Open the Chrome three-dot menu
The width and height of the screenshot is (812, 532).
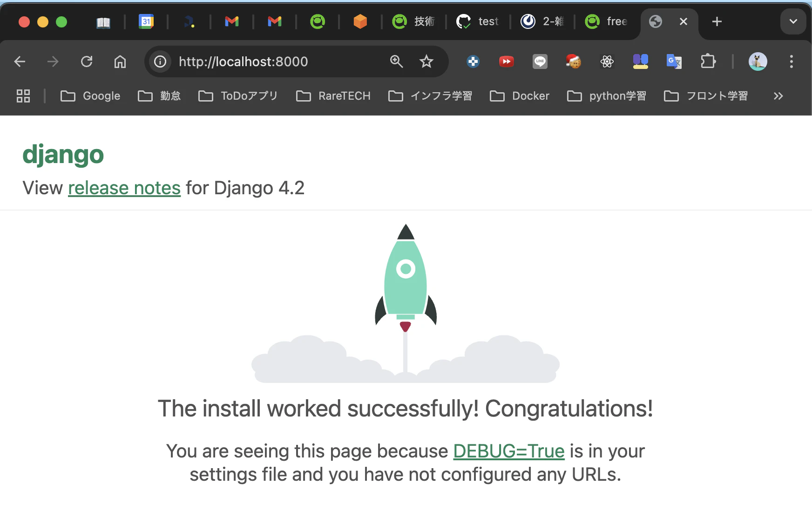point(792,61)
